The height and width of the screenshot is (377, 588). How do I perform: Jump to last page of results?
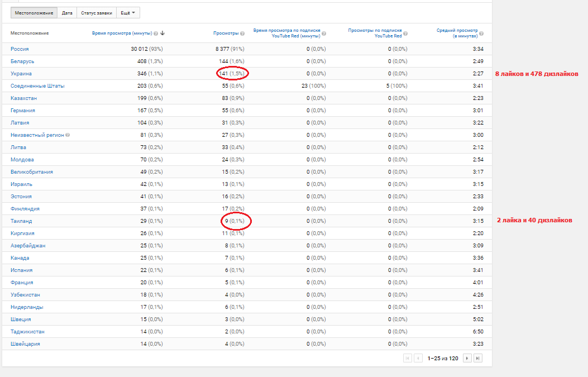[477, 358]
